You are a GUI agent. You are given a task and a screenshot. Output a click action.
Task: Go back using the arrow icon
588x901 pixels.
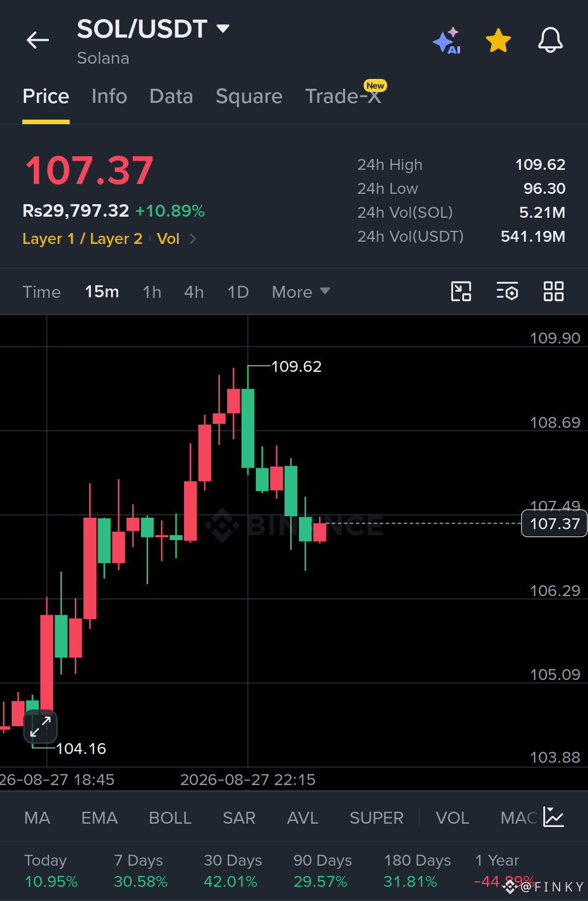click(38, 40)
